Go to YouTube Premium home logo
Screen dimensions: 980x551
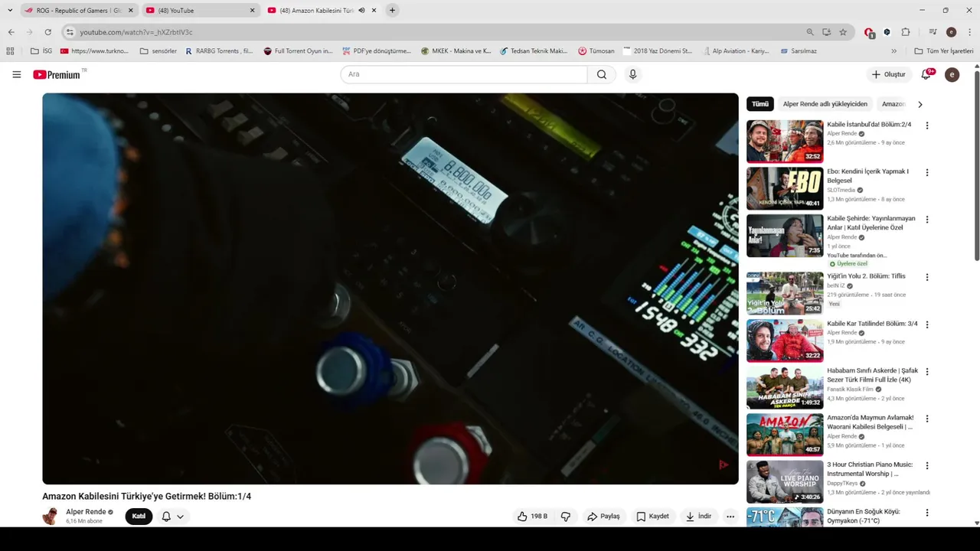pyautogui.click(x=57, y=74)
